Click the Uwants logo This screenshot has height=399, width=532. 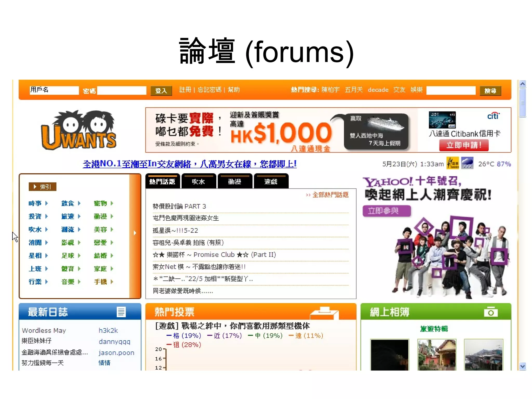click(79, 130)
